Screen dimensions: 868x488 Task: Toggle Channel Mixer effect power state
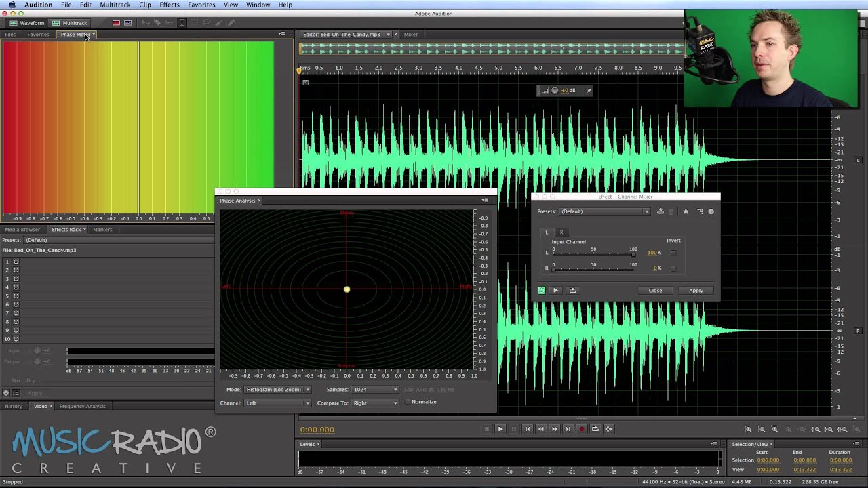pyautogui.click(x=542, y=291)
